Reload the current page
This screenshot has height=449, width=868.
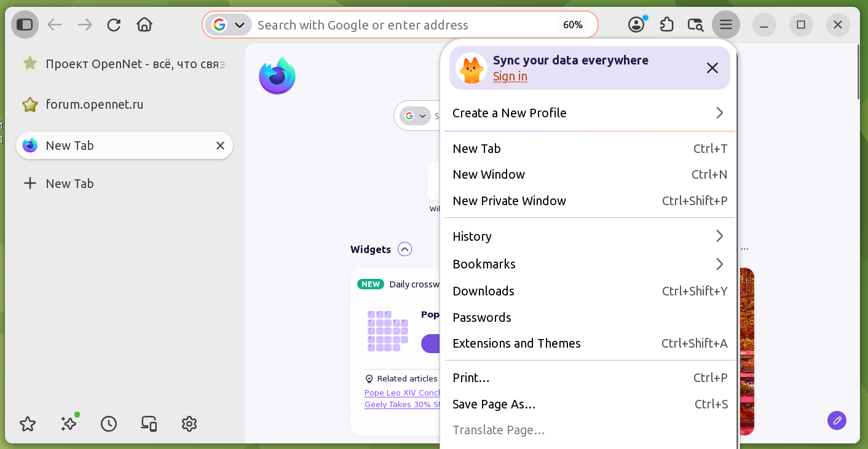pos(114,25)
